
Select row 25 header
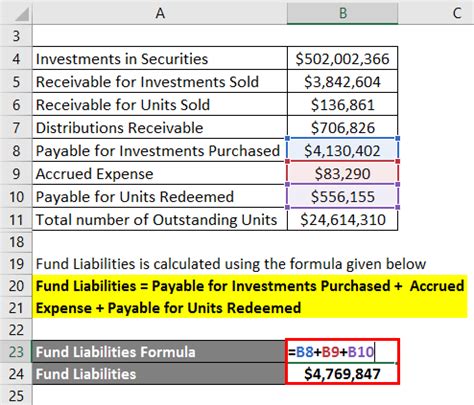tap(16, 396)
